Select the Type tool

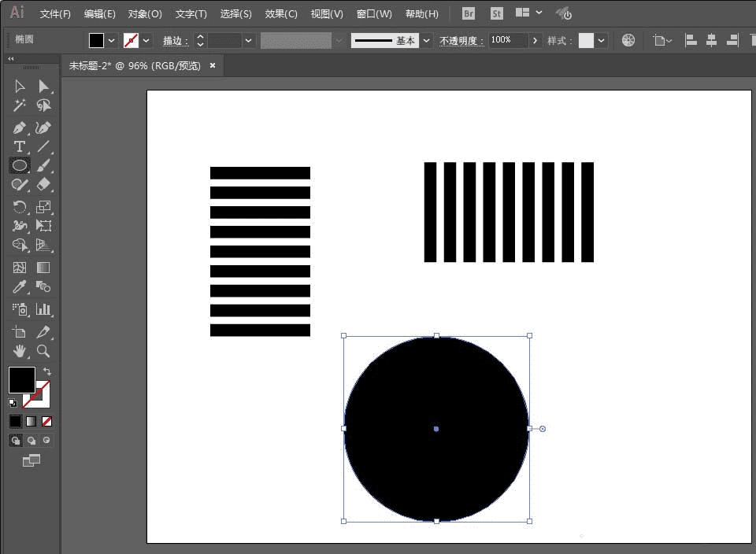(20, 146)
